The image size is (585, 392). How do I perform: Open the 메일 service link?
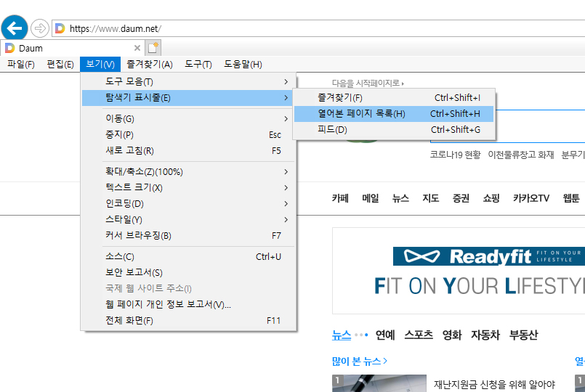tap(371, 198)
